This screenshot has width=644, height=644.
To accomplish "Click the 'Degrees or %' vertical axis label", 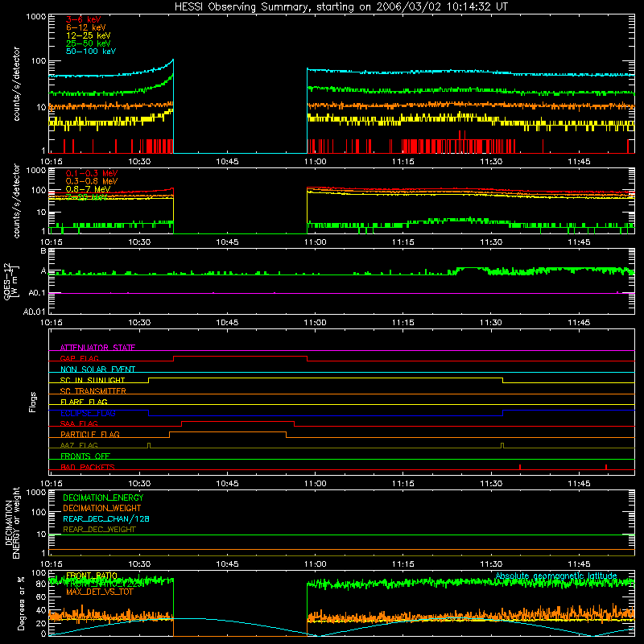I will pos(21,603).
